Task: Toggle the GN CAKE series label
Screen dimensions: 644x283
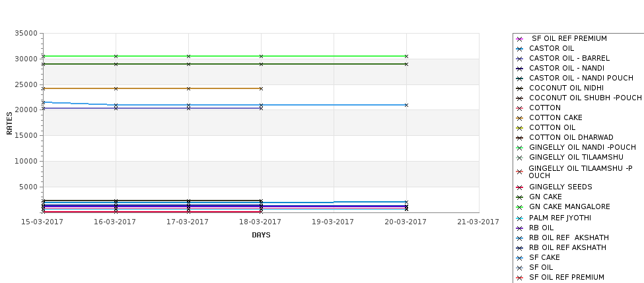Action: tap(546, 197)
